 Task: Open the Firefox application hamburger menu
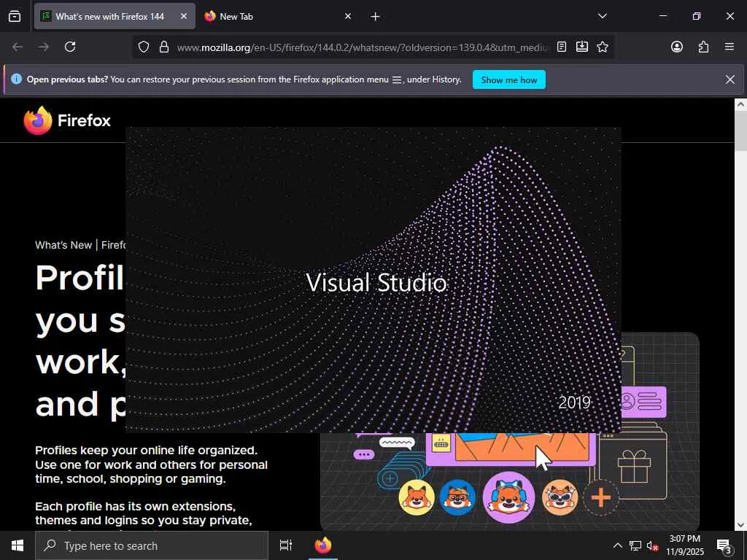point(729,47)
